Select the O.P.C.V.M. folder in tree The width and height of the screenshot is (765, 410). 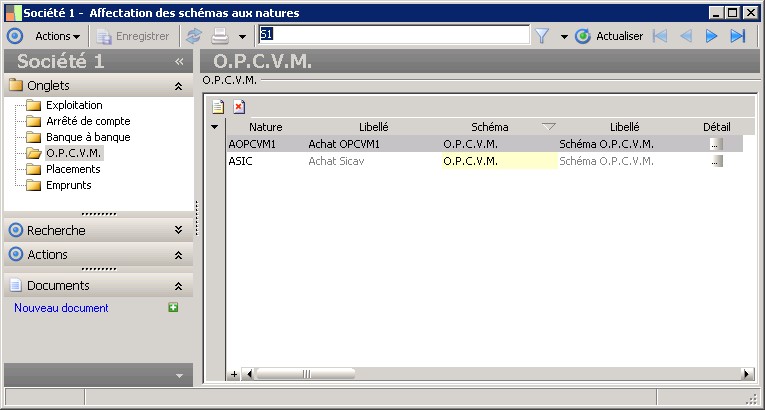point(74,153)
